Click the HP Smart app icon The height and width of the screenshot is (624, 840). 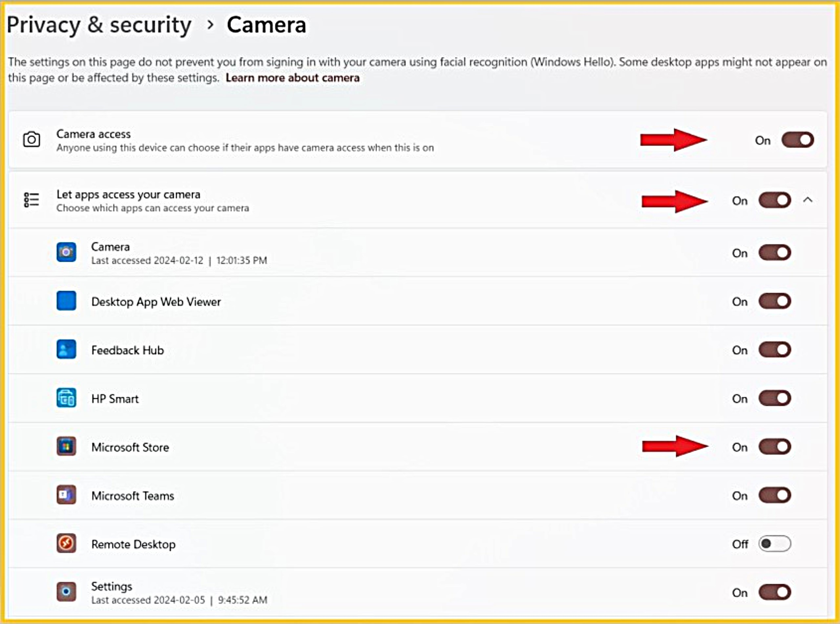[66, 398]
